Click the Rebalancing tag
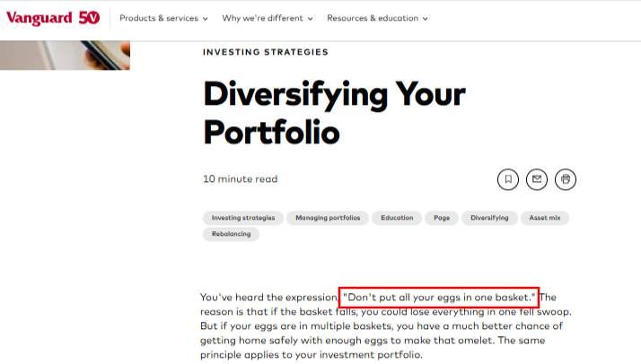The image size is (641, 364). [x=232, y=234]
